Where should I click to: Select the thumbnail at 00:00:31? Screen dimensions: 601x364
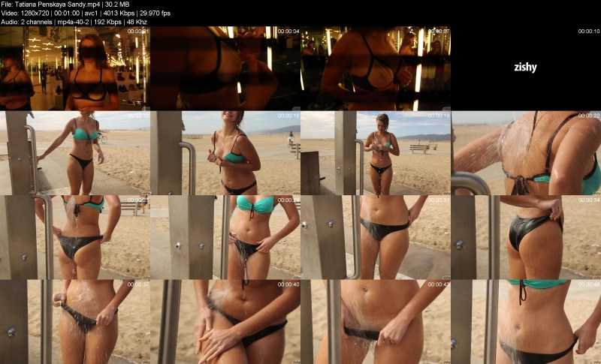376,237
